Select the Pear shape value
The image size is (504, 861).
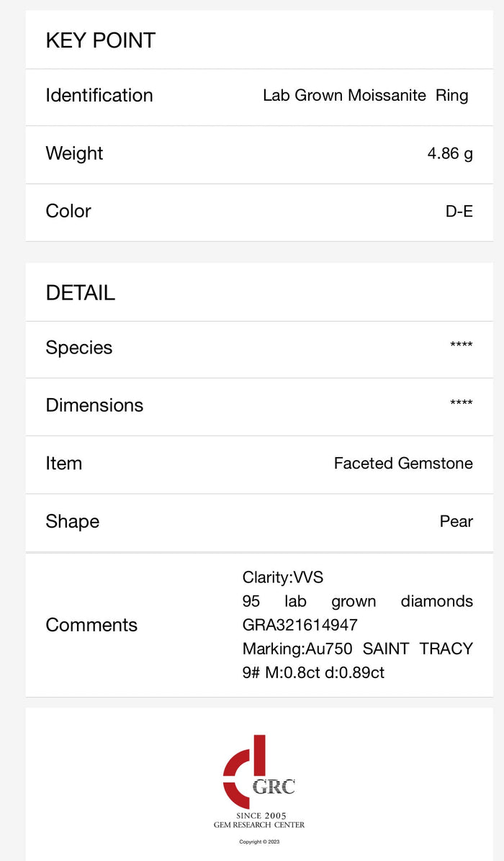tap(456, 521)
